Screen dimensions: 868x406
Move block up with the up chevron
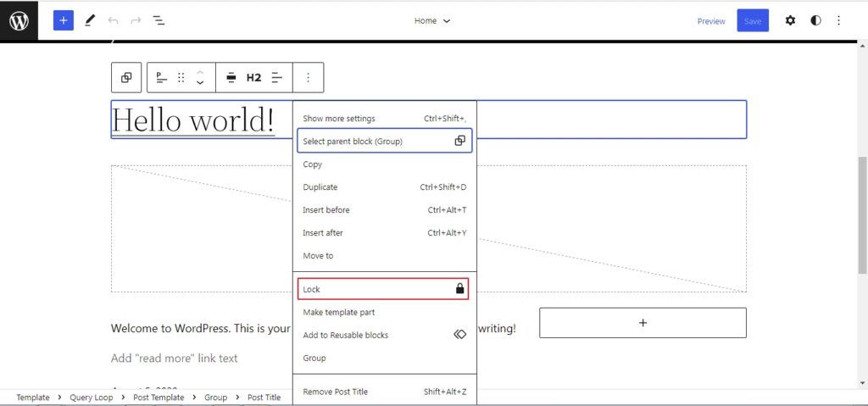[x=200, y=72]
